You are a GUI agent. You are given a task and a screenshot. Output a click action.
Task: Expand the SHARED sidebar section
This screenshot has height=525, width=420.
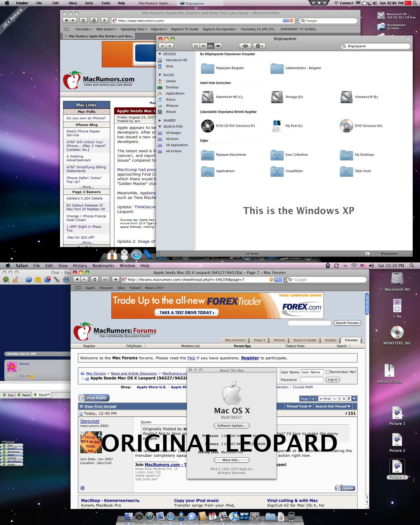click(x=160, y=120)
